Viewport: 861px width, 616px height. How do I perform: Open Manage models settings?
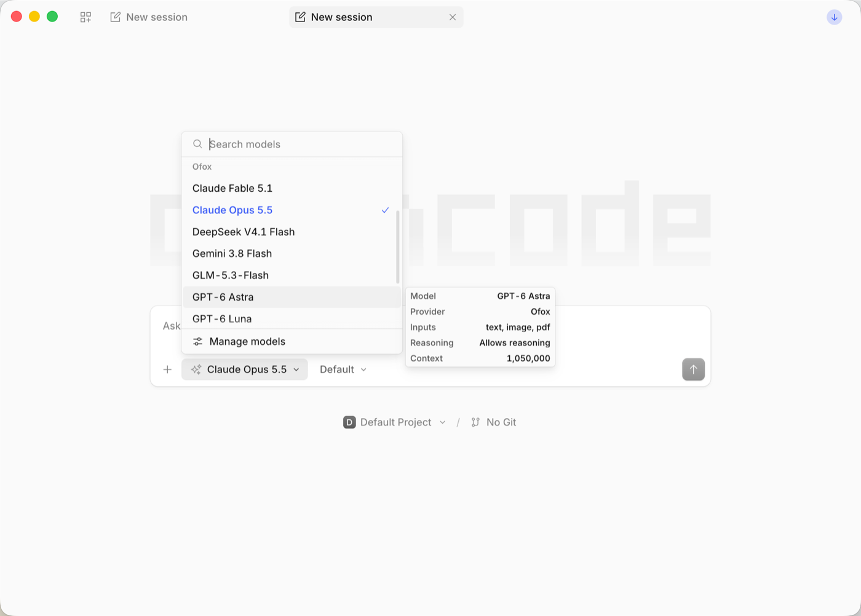292,341
